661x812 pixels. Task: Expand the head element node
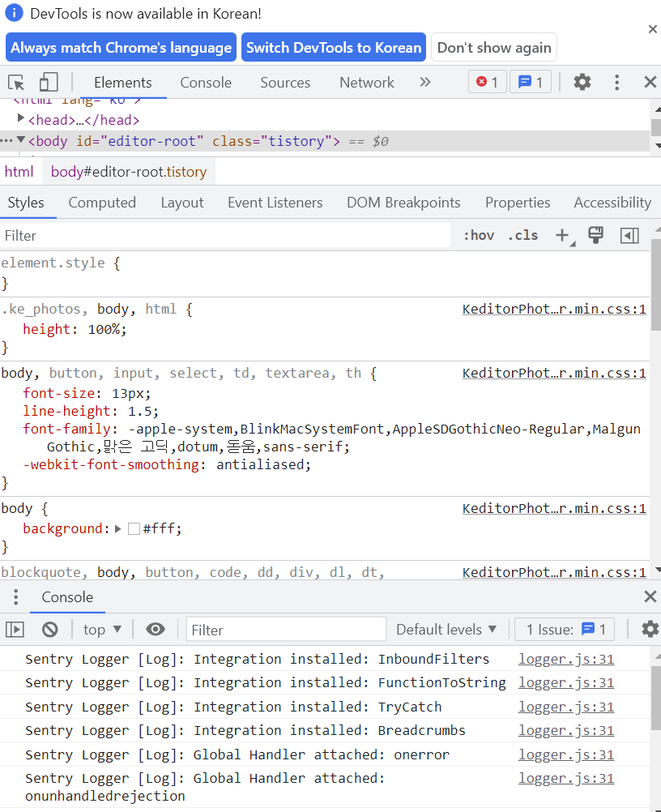pos(21,118)
